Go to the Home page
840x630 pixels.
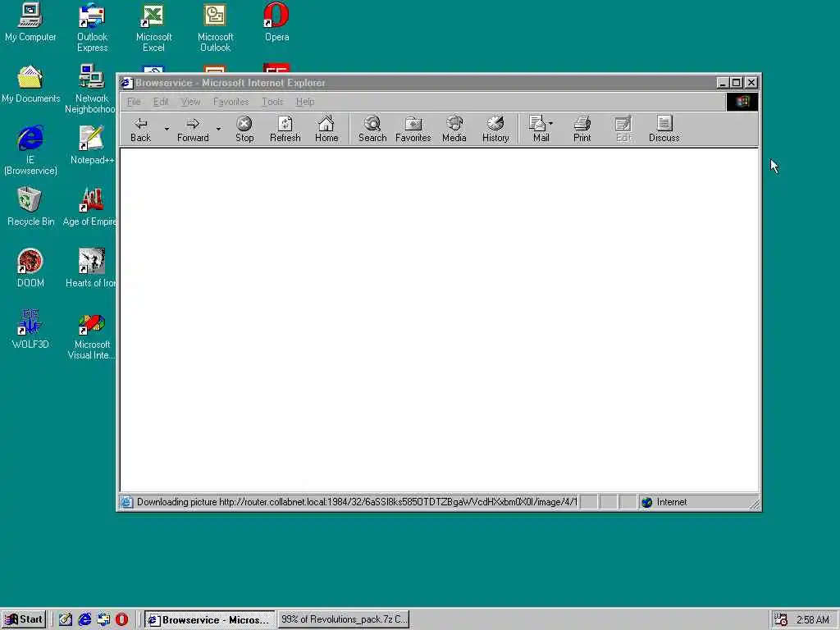pos(326,129)
